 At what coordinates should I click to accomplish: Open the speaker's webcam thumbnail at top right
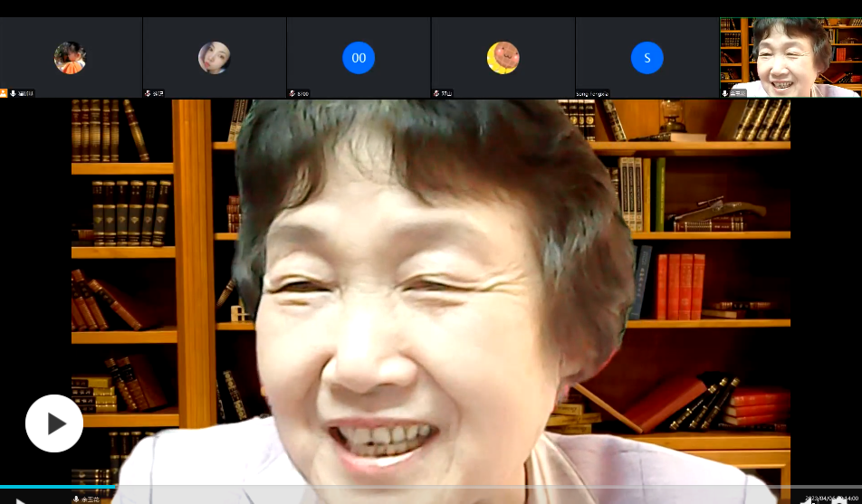(790, 54)
